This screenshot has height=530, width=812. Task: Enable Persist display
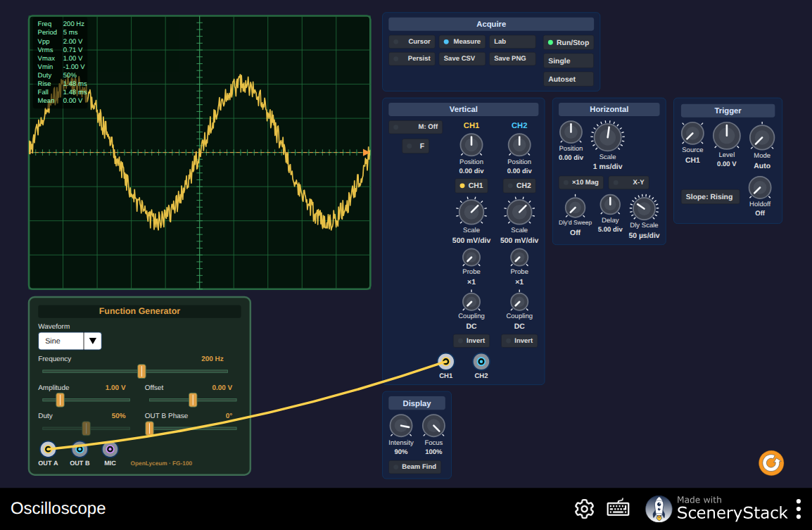pos(412,58)
